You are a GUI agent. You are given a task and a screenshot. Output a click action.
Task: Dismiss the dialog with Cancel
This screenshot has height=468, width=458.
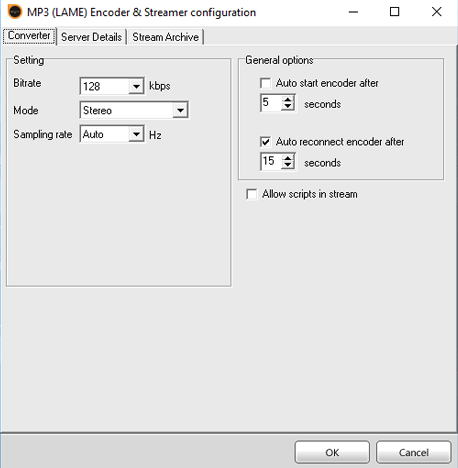414,452
